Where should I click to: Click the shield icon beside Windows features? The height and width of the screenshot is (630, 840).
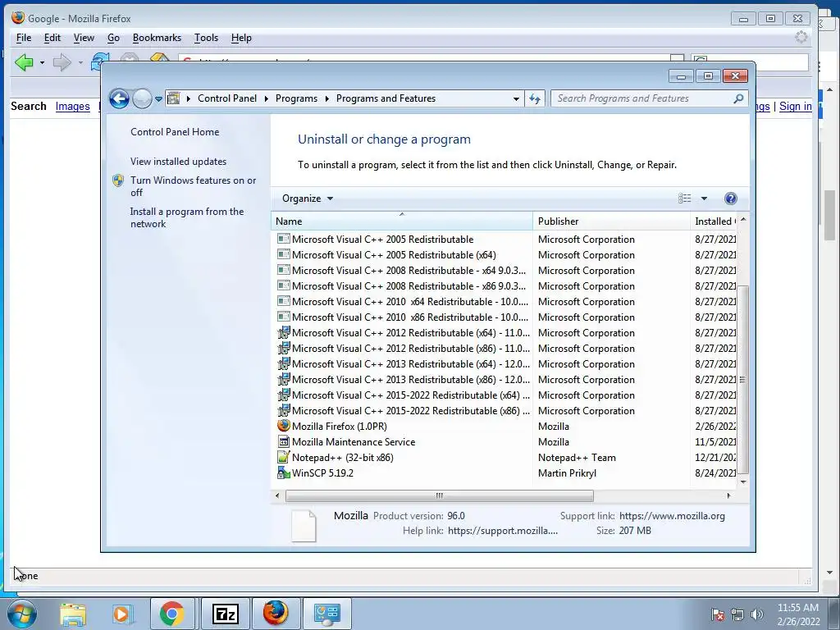point(118,180)
